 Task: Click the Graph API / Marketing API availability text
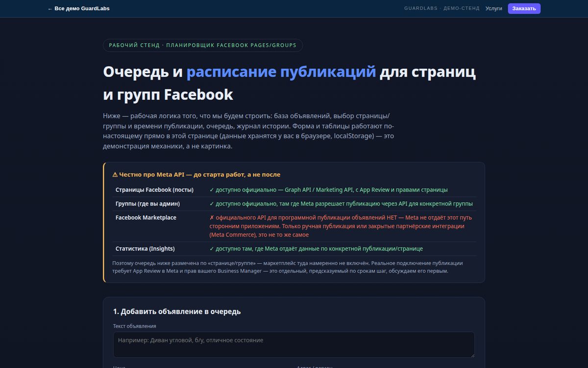(x=328, y=190)
